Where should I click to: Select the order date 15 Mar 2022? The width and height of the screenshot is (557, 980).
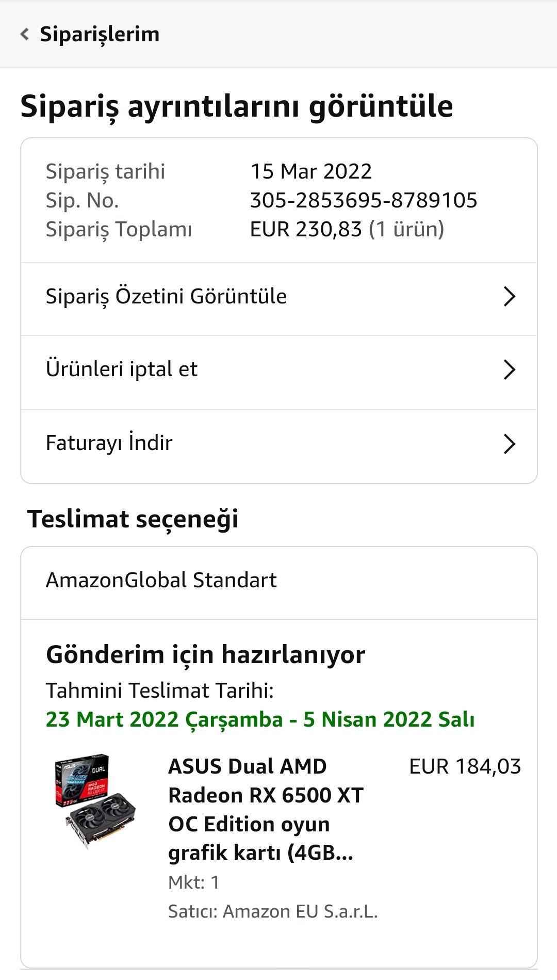tap(310, 171)
